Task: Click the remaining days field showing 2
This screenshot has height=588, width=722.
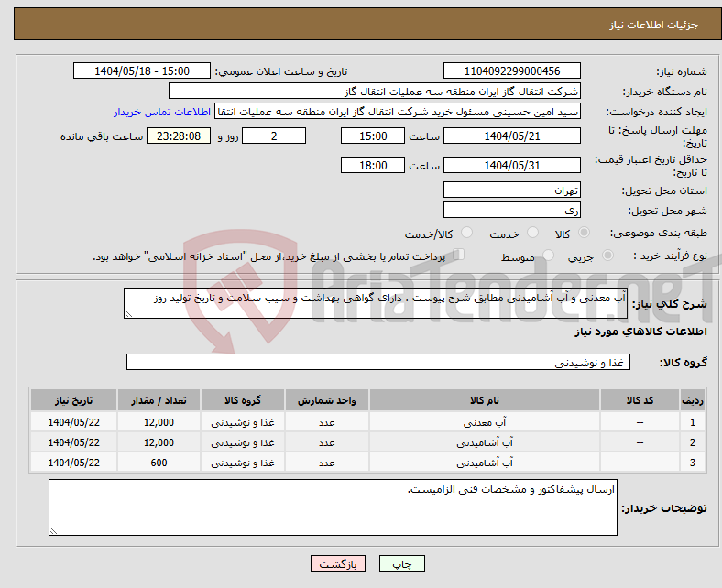Action: click(274, 136)
